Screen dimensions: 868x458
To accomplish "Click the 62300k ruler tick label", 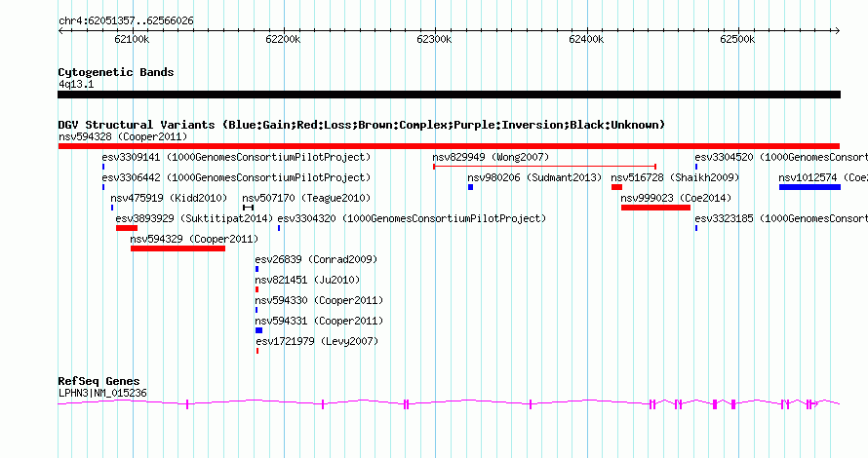I will (434, 39).
